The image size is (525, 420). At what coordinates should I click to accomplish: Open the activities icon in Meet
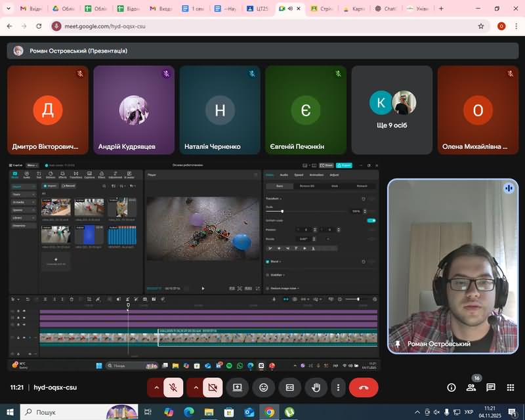pos(510,387)
